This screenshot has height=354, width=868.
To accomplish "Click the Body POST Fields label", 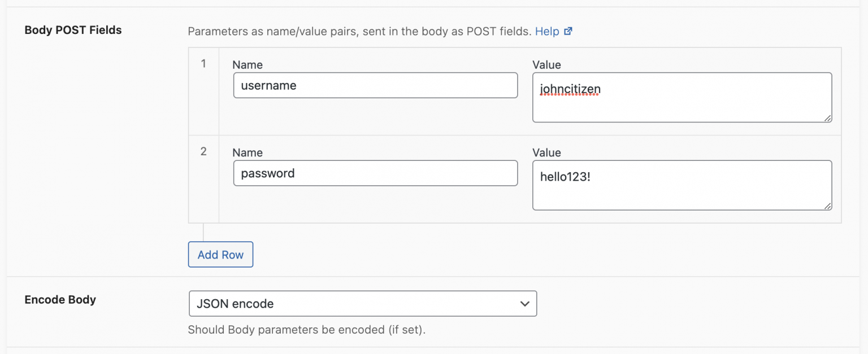I will 72,30.
